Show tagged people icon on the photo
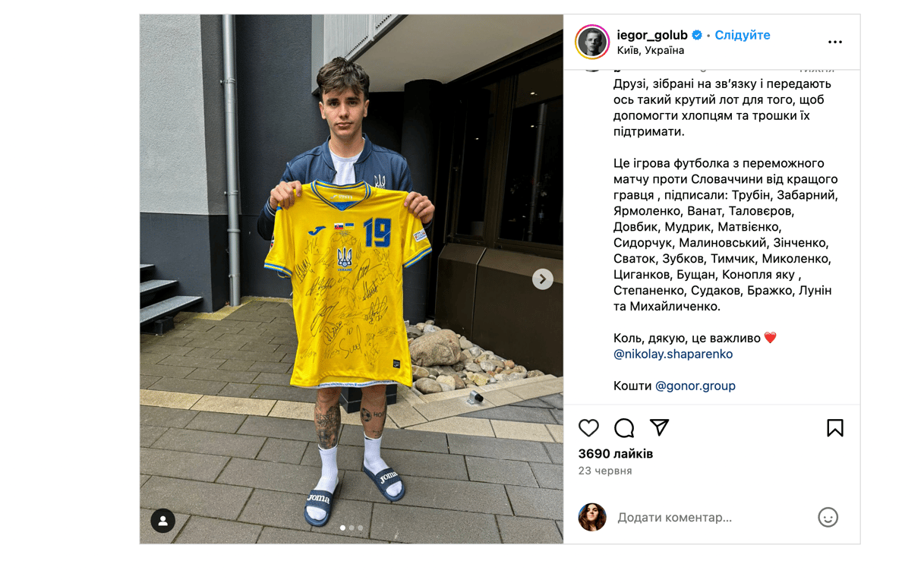This screenshot has height=583, width=924. [x=163, y=521]
